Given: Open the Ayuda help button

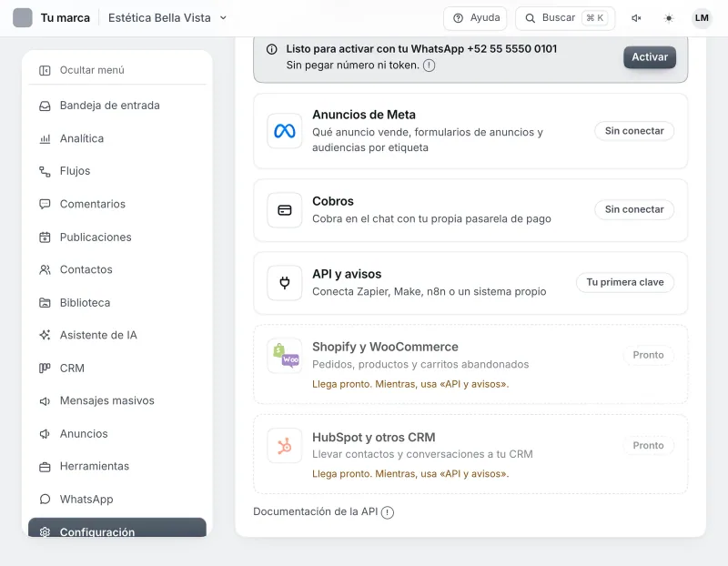Looking at the screenshot, I should point(475,18).
